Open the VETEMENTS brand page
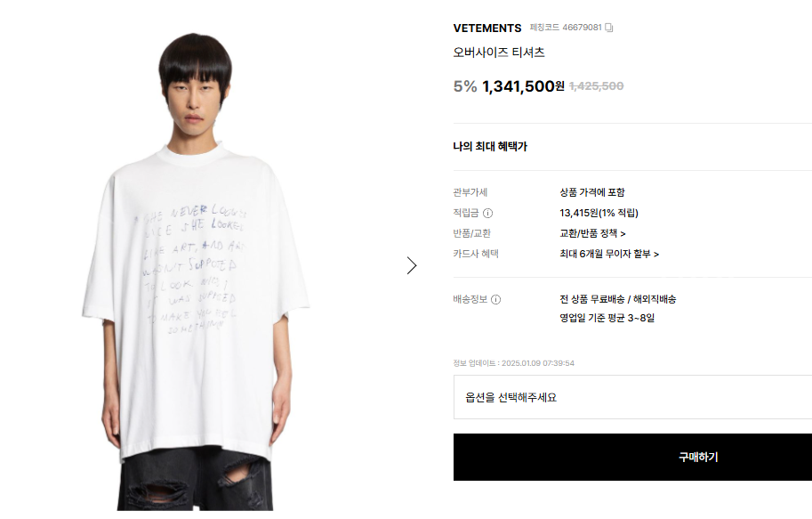Screen dimensions: 812x519 tap(487, 28)
